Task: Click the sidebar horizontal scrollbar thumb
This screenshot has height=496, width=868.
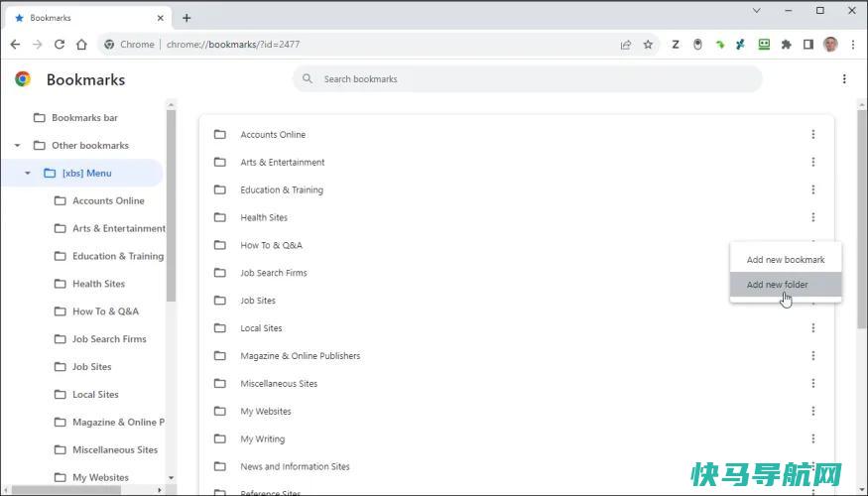Action: click(66, 490)
